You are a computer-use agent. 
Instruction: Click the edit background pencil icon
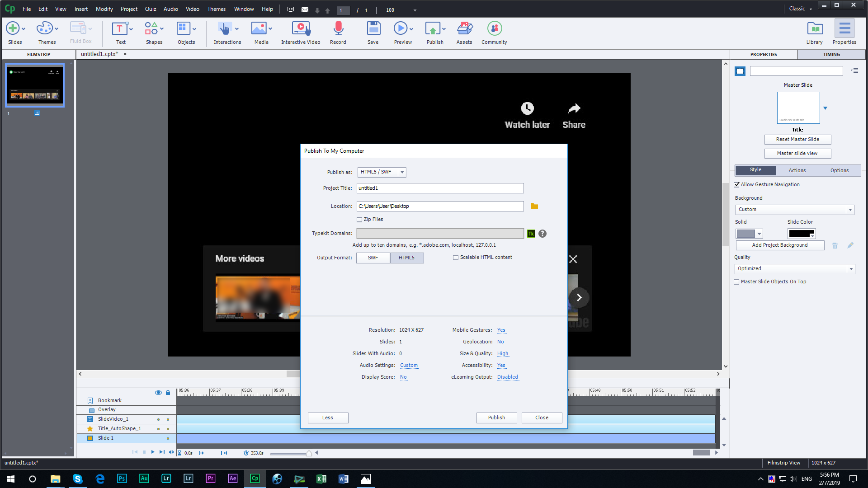[x=850, y=245]
